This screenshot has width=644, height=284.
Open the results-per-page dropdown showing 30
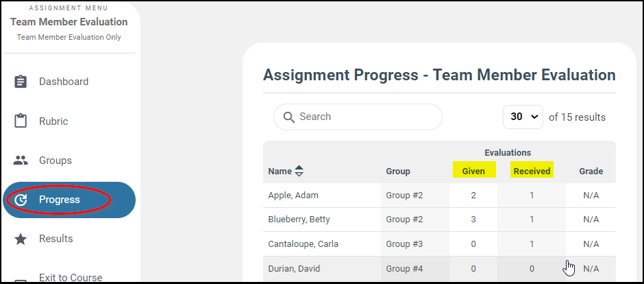pos(523,117)
